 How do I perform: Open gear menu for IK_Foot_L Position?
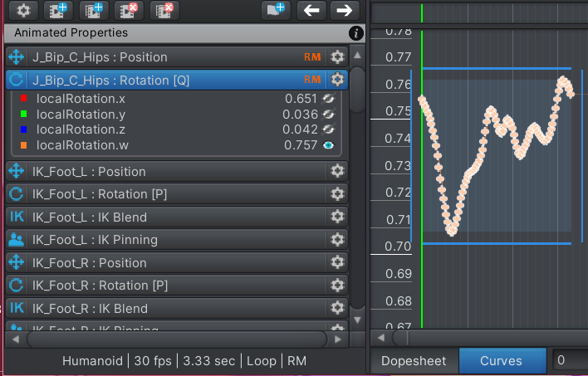[337, 171]
